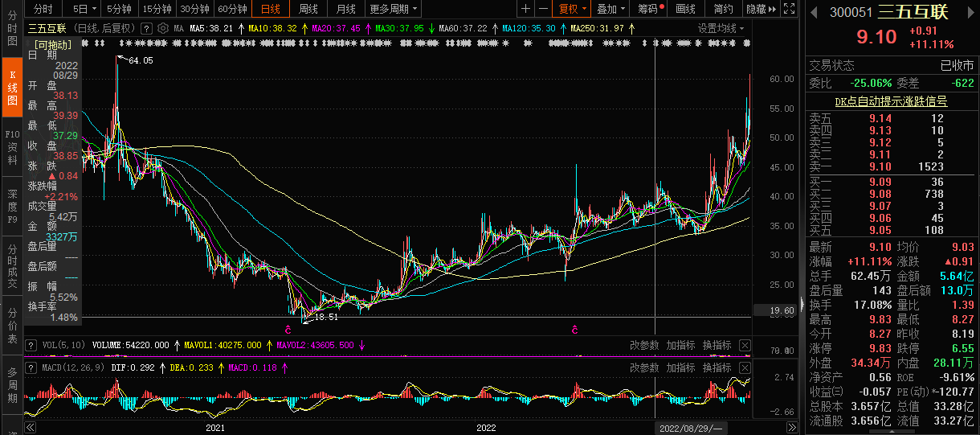Open the MA settings gear icon

(x=163, y=28)
